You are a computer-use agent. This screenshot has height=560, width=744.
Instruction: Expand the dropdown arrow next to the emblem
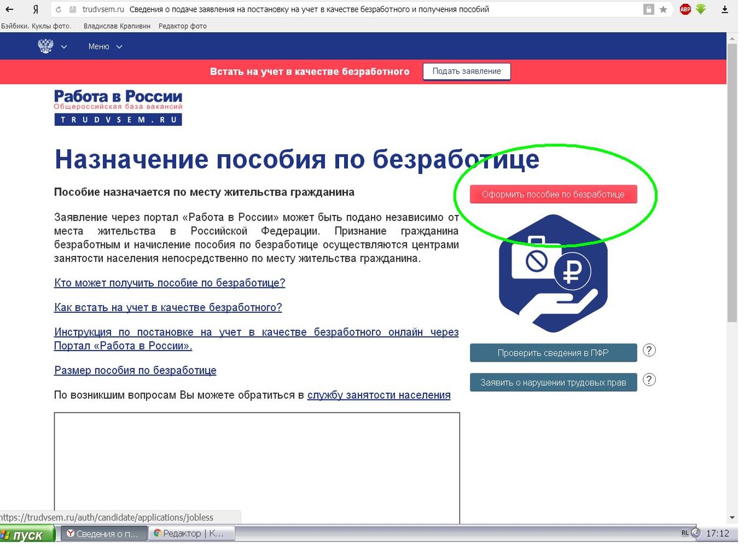pyautogui.click(x=64, y=47)
